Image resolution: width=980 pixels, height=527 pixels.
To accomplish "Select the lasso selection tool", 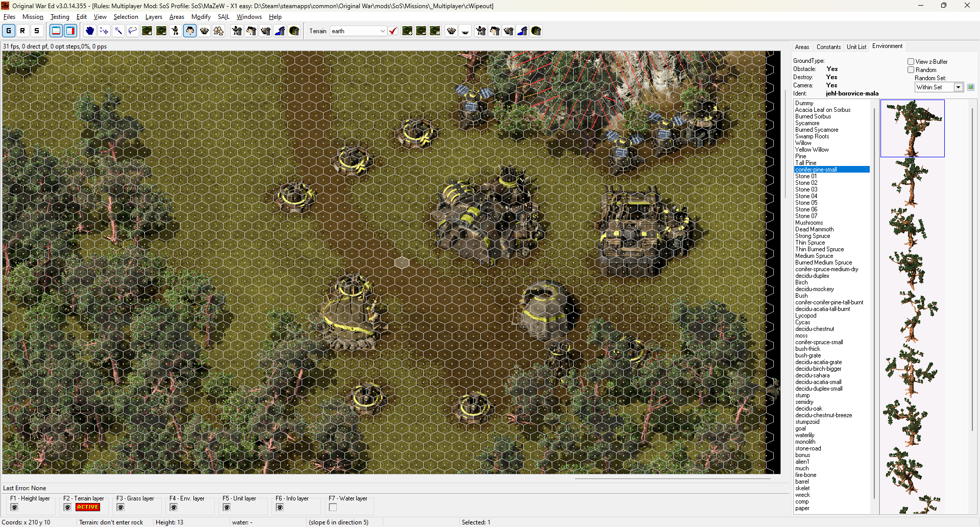I will click(133, 31).
